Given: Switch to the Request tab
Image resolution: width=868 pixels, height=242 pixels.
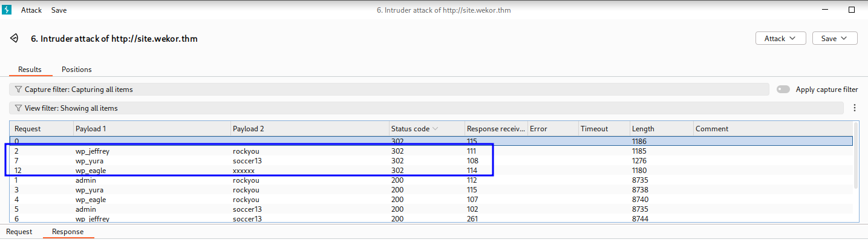Looking at the screenshot, I should (x=19, y=232).
